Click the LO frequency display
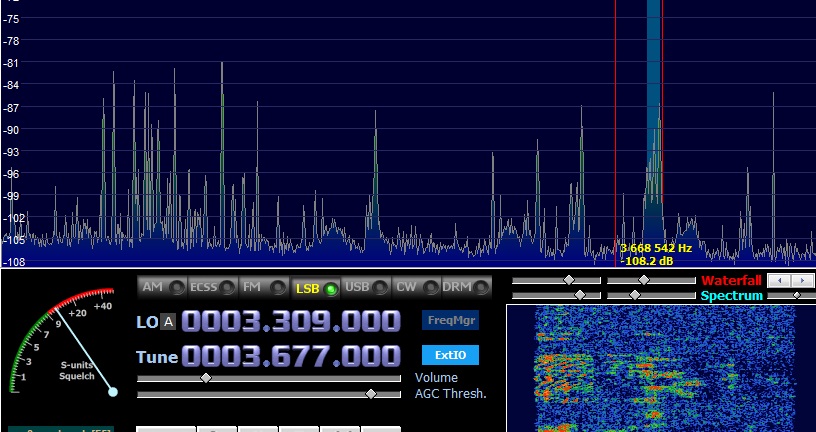This screenshot has height=432, width=816. tap(290, 321)
